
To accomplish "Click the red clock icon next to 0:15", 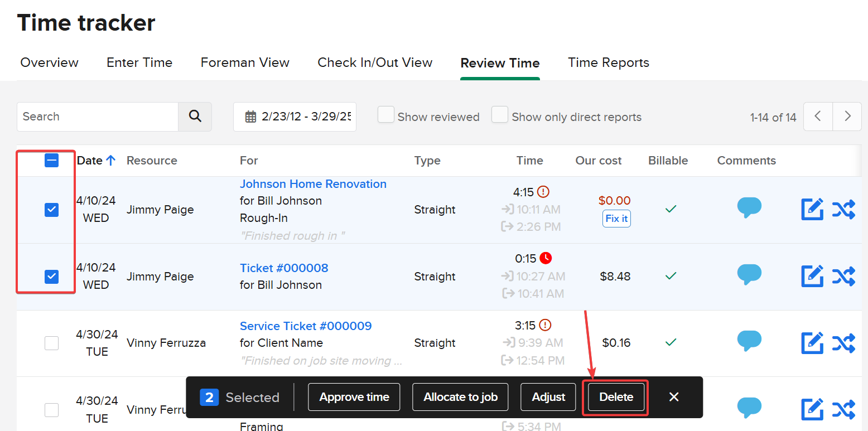I will tap(546, 258).
